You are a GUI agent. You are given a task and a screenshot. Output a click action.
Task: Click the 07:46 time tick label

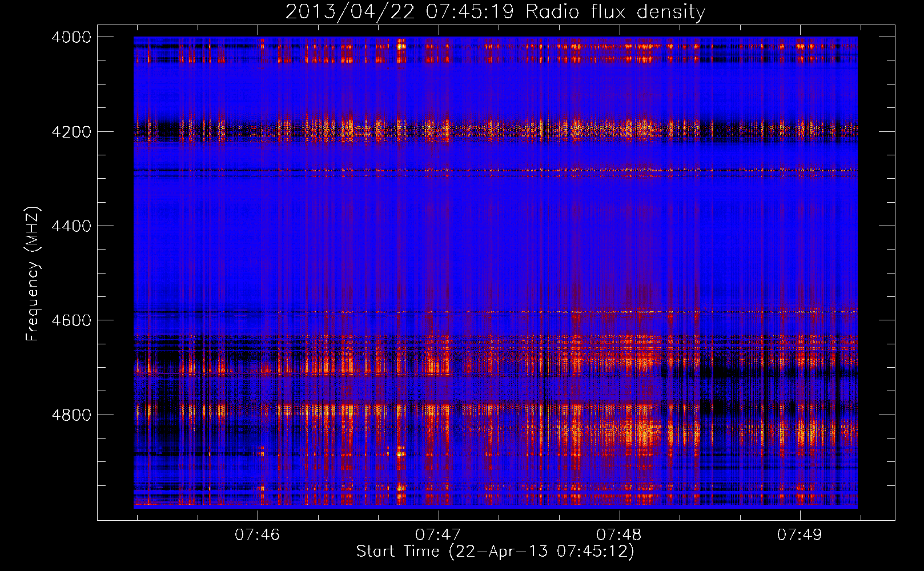(x=258, y=534)
